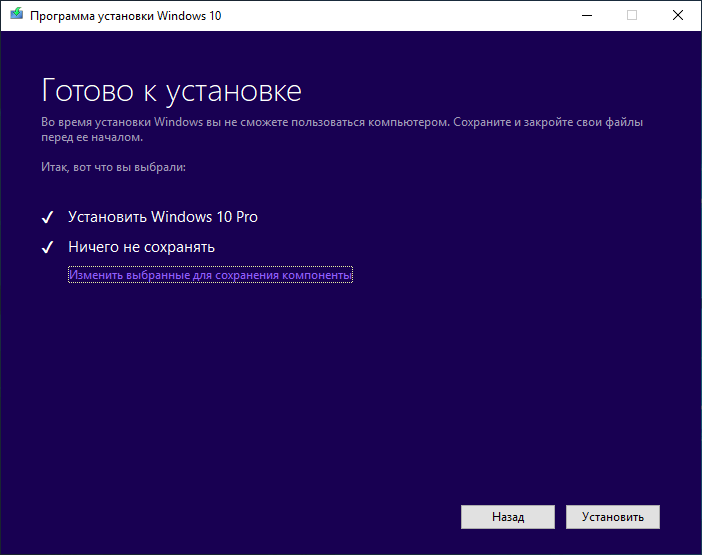Minimize the Windows 10 setup window
The image size is (702, 555).
coord(586,15)
